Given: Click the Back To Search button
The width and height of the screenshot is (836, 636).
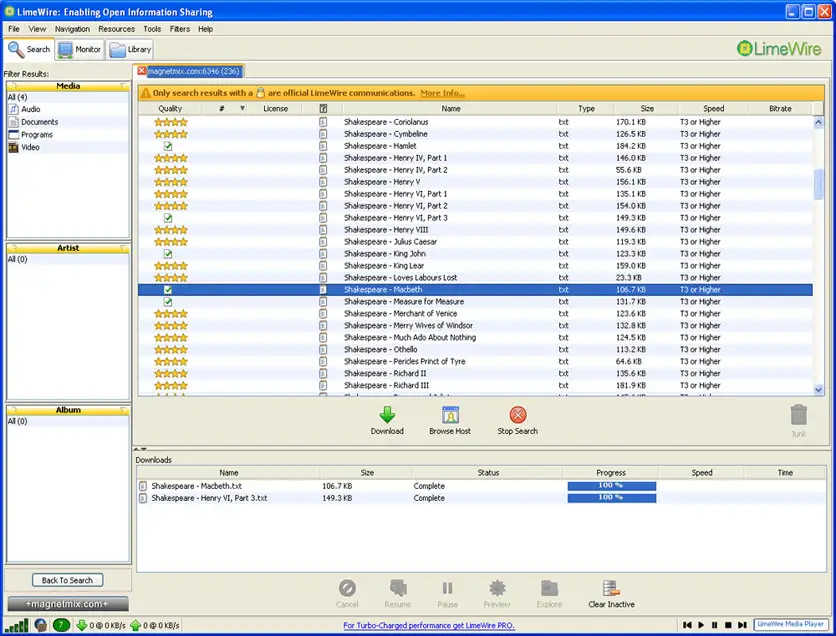Looking at the screenshot, I should tap(68, 580).
